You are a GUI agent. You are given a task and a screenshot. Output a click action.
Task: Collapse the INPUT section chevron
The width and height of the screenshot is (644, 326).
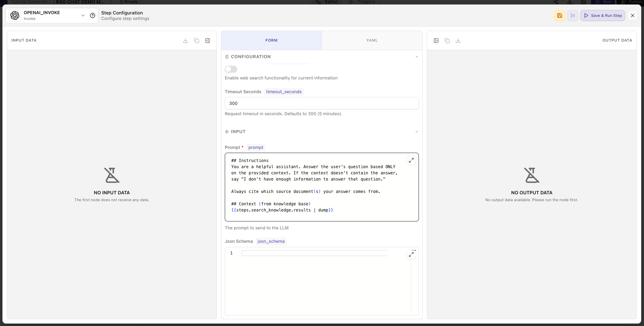click(417, 132)
